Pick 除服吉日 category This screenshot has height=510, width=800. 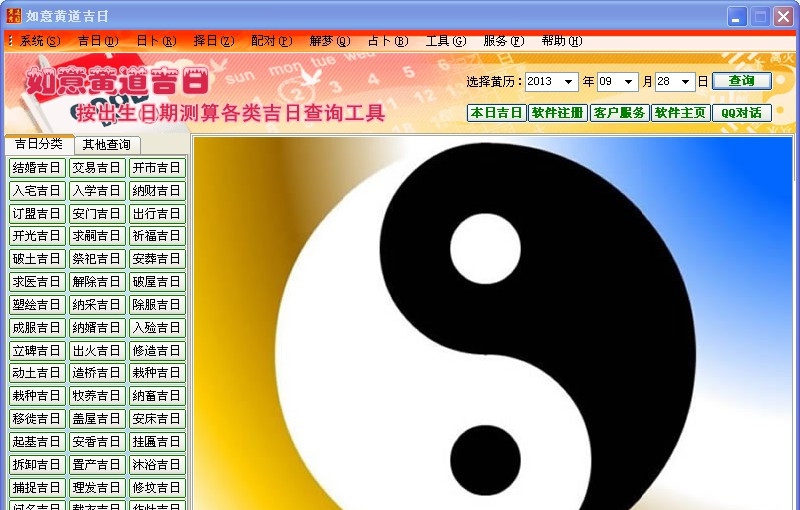(x=157, y=304)
